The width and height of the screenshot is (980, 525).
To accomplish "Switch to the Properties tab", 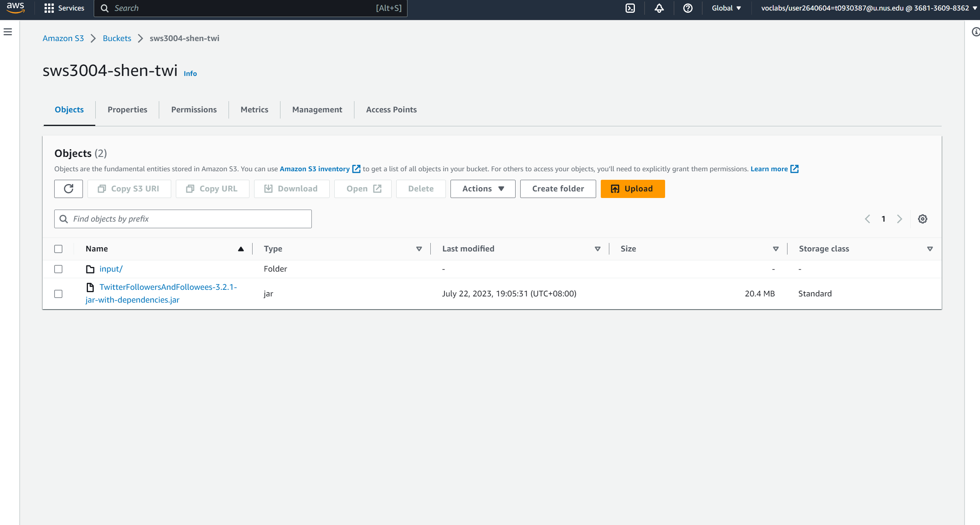I will (x=127, y=110).
